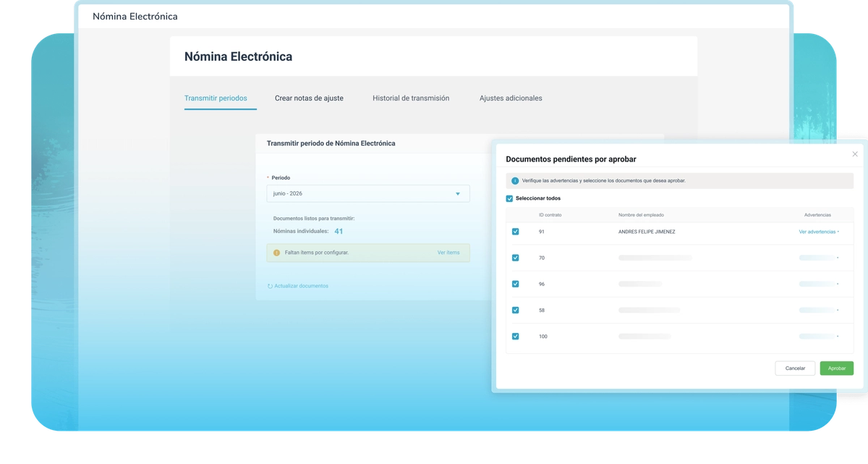This screenshot has height=464, width=868.
Task: Uncheck the checkbox for contract 100
Action: pos(516,336)
